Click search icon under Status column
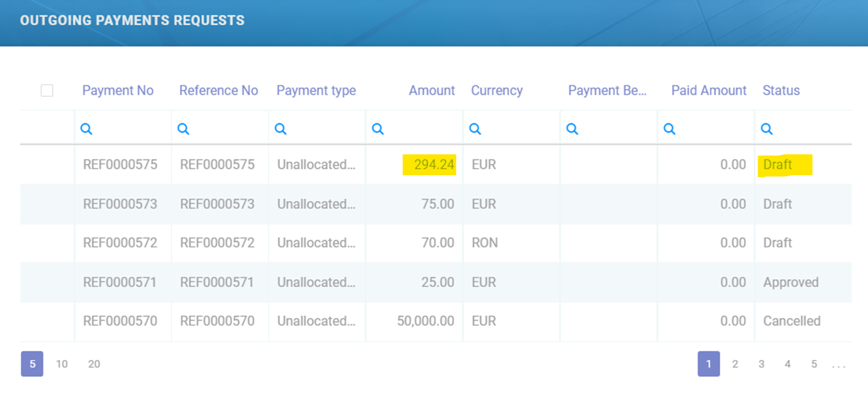 coord(766,129)
